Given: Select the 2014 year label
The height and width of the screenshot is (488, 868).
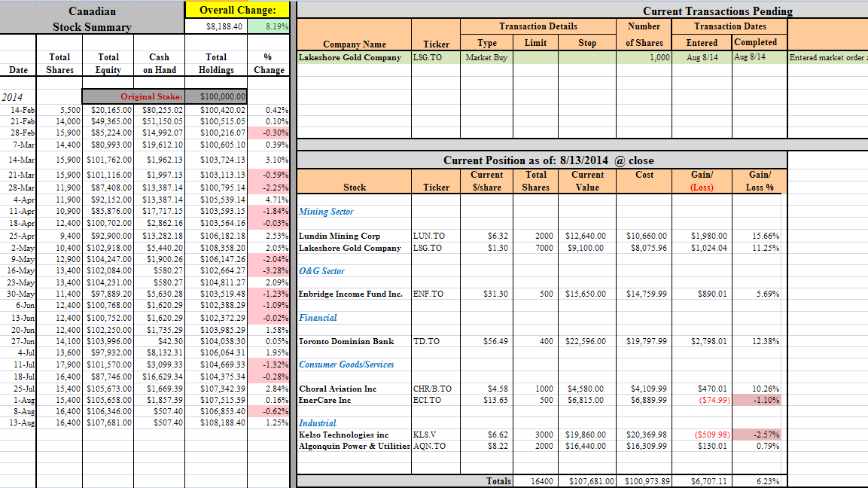Looking at the screenshot, I should pos(12,97).
